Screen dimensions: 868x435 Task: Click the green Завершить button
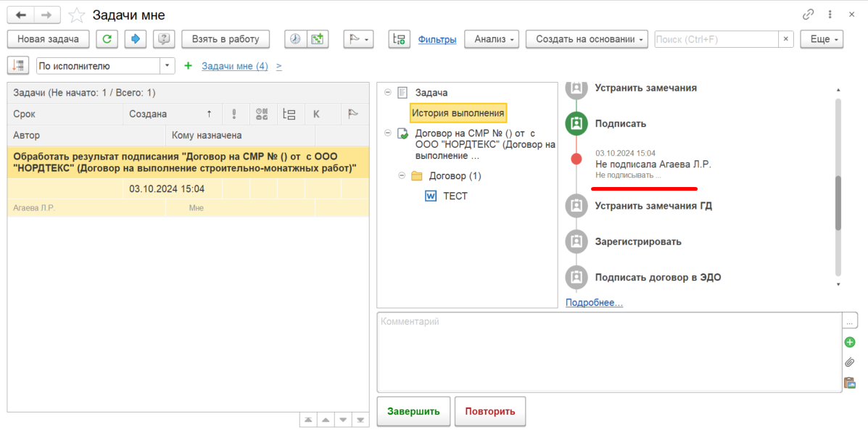[x=413, y=411]
